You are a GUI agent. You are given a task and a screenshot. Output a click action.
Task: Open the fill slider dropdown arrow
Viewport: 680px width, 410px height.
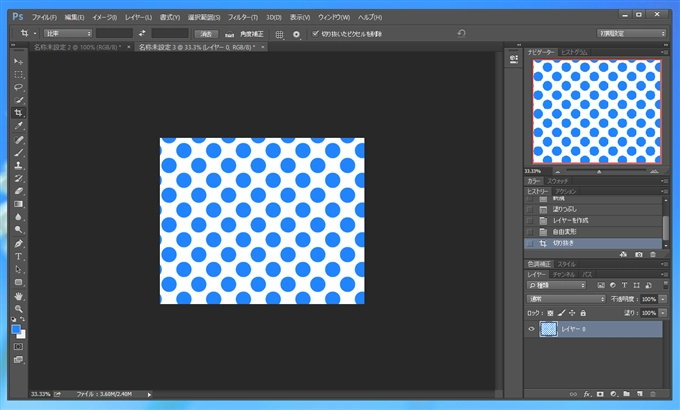[x=663, y=313]
